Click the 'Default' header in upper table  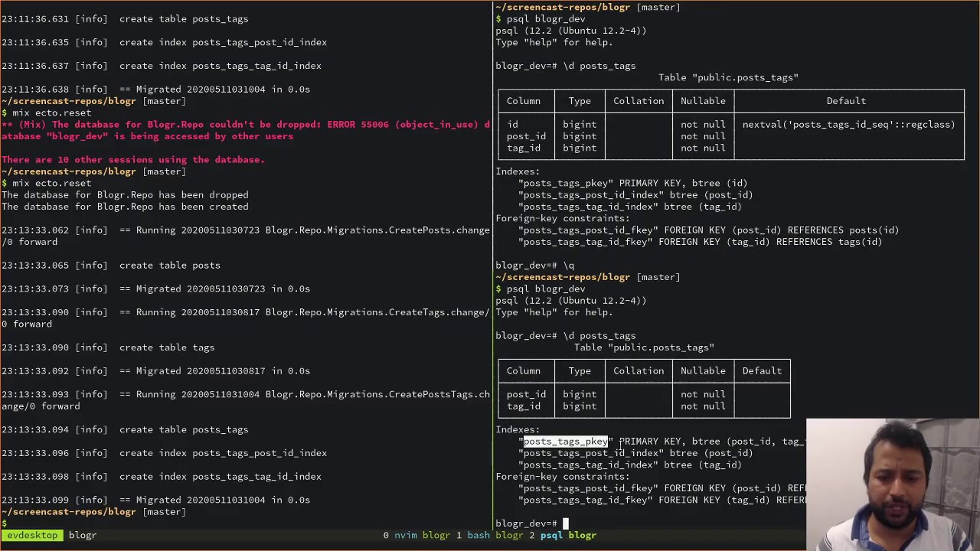pos(846,101)
